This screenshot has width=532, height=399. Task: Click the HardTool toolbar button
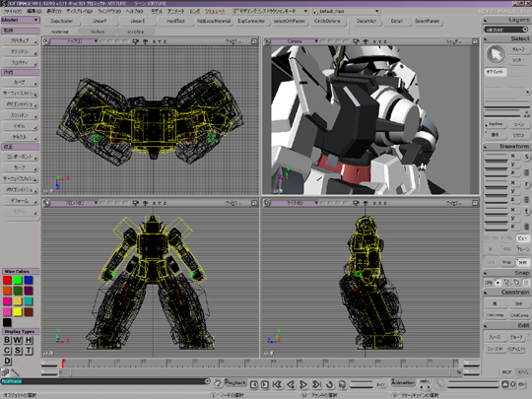pyautogui.click(x=175, y=21)
